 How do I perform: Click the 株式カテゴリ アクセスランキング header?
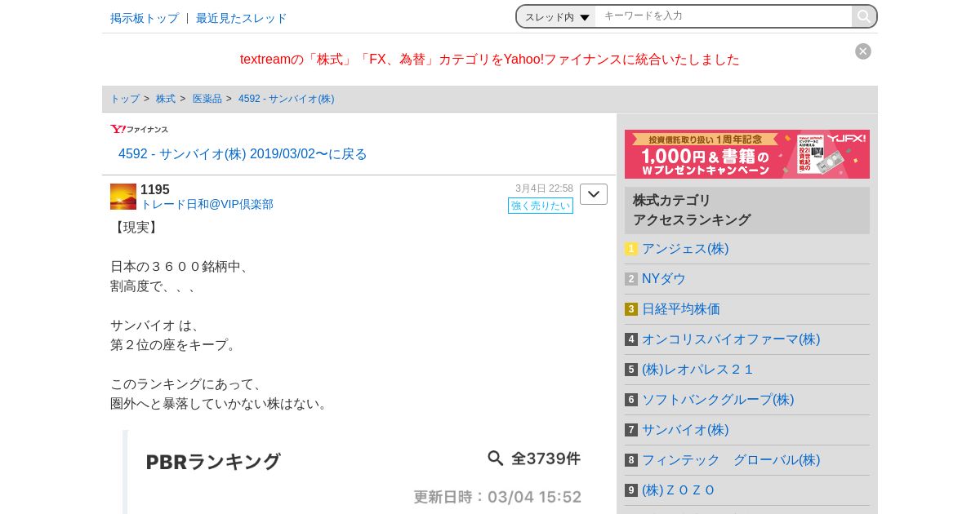[x=747, y=210]
